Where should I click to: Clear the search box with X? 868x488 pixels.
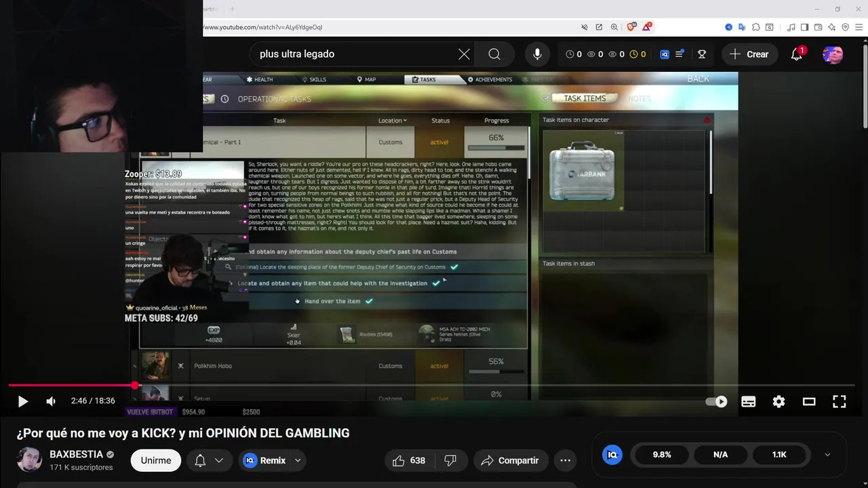pos(464,54)
